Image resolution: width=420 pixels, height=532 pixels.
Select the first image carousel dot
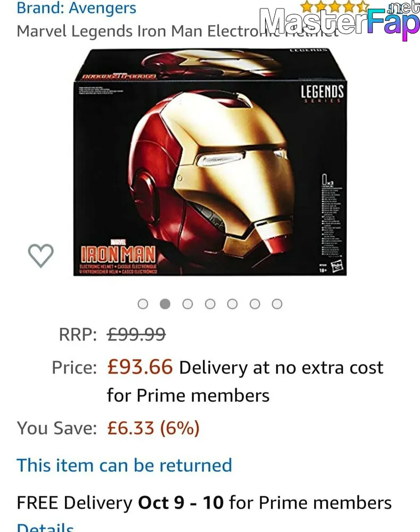pyautogui.click(x=143, y=304)
